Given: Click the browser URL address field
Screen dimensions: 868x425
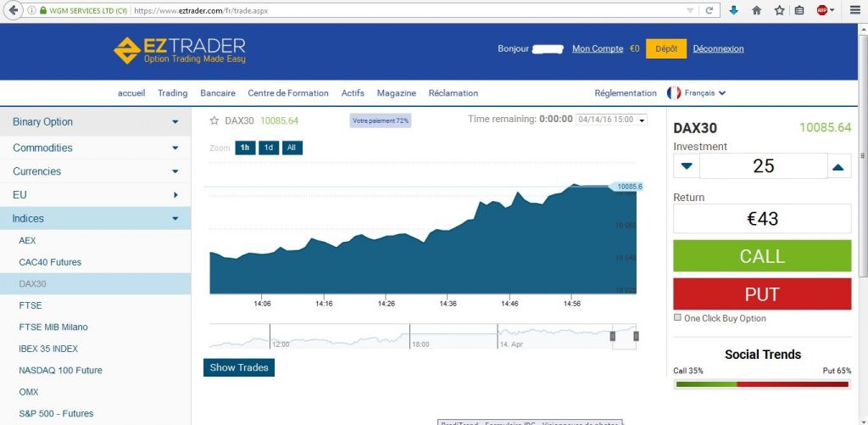Looking at the screenshot, I should (x=409, y=10).
